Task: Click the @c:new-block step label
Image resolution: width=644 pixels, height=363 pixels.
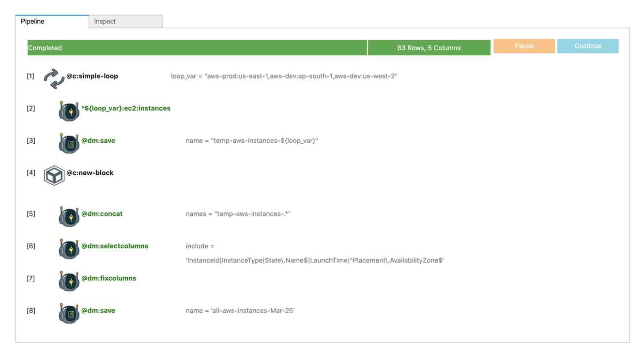Action: (x=90, y=173)
